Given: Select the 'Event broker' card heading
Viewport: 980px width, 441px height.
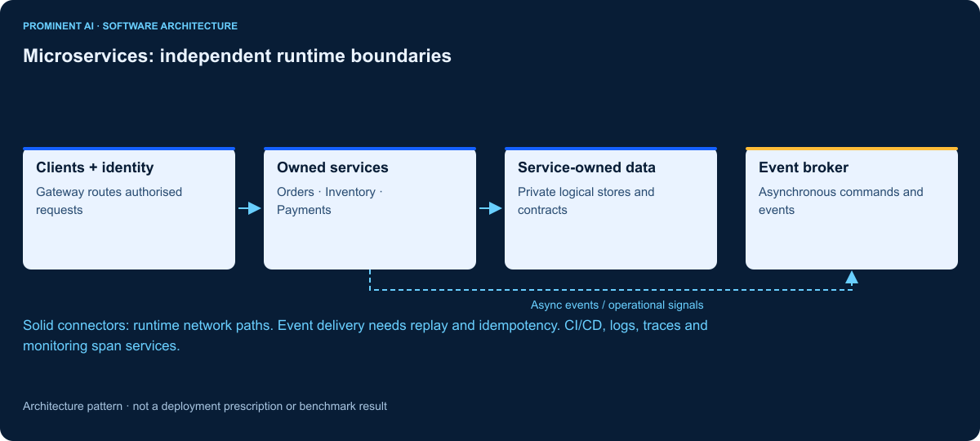Looking at the screenshot, I should (x=804, y=167).
